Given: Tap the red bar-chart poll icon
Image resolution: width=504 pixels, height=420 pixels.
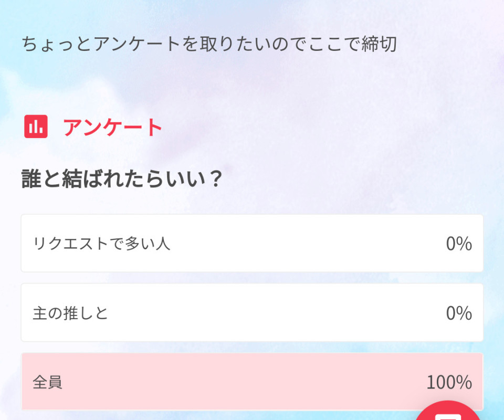Looking at the screenshot, I should point(36,127).
